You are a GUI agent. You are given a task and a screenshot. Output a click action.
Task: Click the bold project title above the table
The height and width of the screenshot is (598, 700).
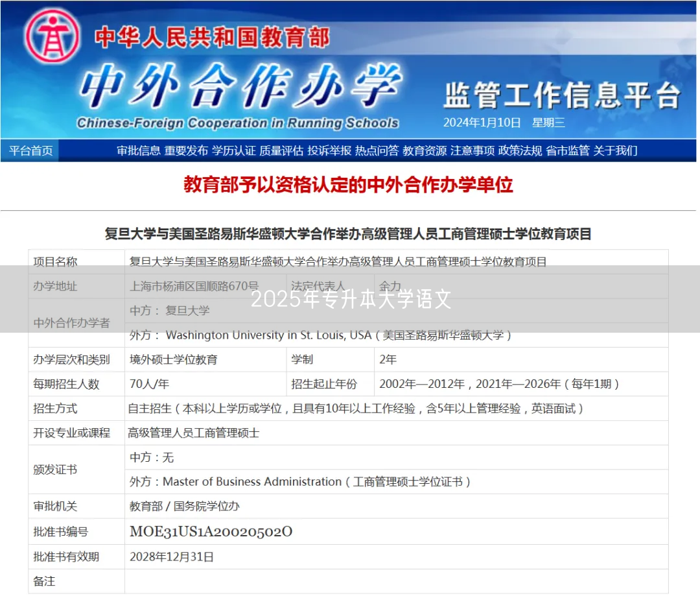click(348, 233)
